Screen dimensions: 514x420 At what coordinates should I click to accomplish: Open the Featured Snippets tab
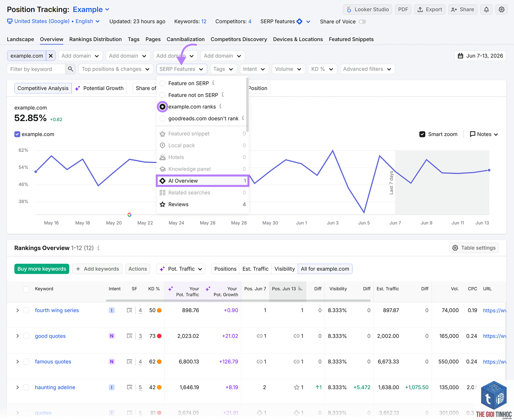click(351, 39)
